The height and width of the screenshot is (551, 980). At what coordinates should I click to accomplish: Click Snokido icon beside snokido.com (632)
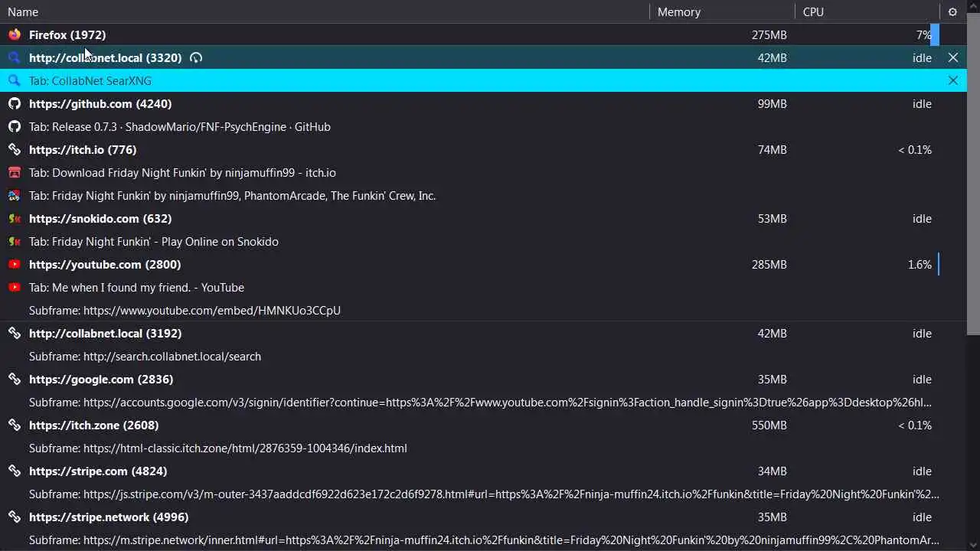pyautogui.click(x=14, y=218)
